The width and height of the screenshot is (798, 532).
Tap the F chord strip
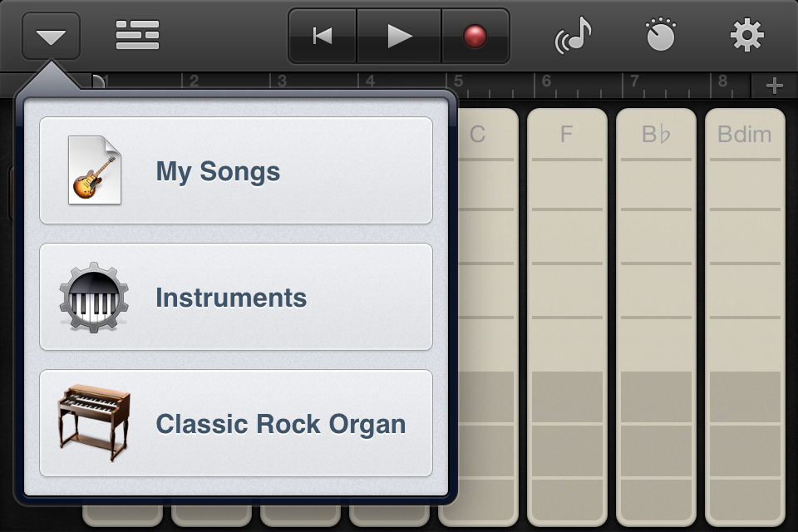(566, 316)
